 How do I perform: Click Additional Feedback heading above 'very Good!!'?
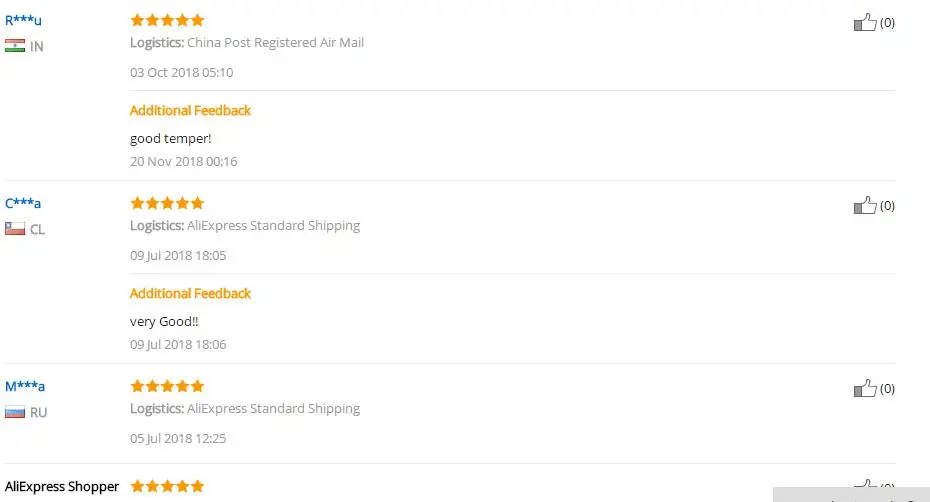pos(190,293)
